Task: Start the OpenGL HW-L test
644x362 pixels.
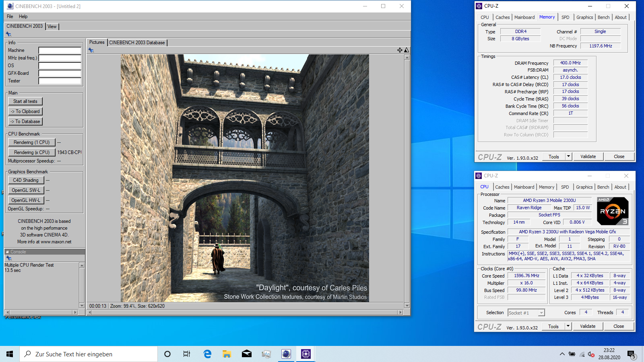Action: [x=26, y=200]
